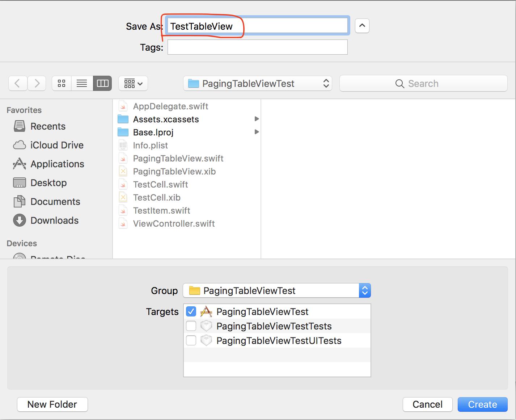
Task: Open iCloud Drive in sidebar
Action: pos(57,145)
